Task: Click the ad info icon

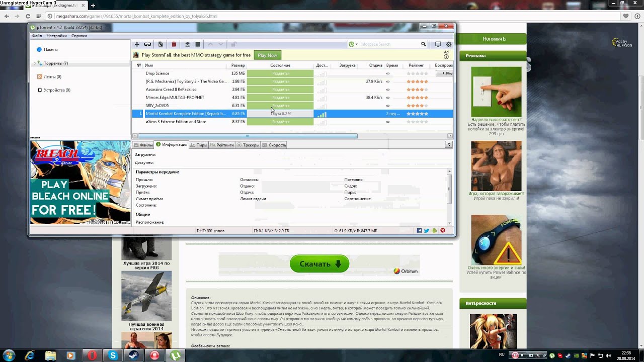Action: (446, 57)
